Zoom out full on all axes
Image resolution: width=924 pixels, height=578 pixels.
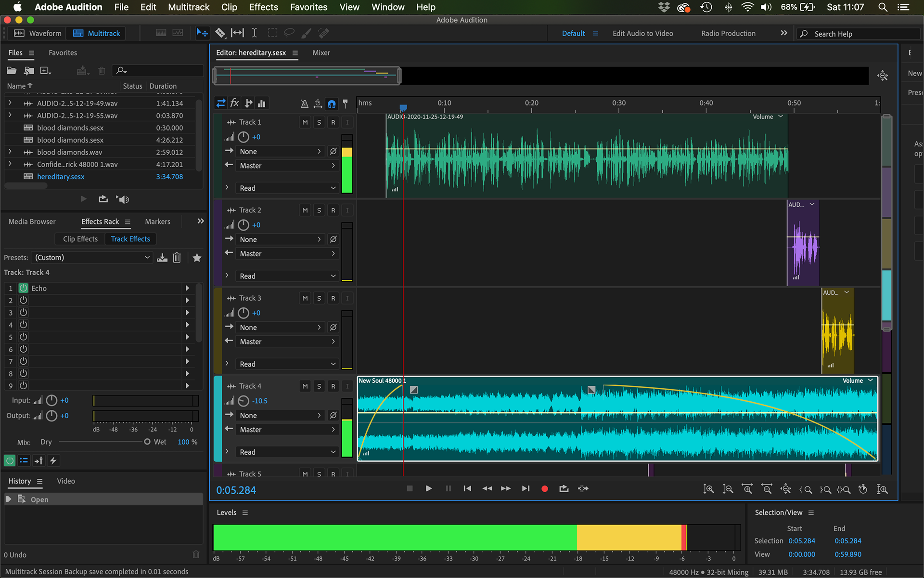click(786, 489)
